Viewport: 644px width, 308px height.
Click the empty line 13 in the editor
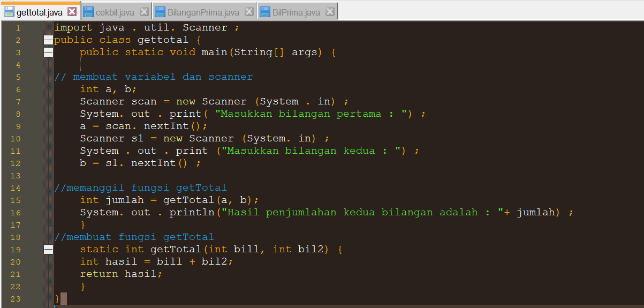coord(348,175)
